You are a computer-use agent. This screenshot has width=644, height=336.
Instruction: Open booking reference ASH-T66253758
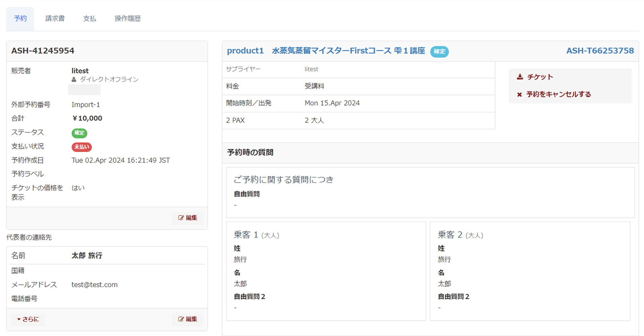tap(600, 51)
